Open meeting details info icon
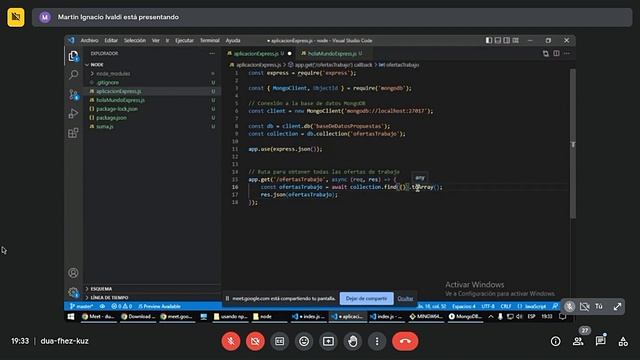The height and width of the screenshot is (360, 640). (x=556, y=341)
